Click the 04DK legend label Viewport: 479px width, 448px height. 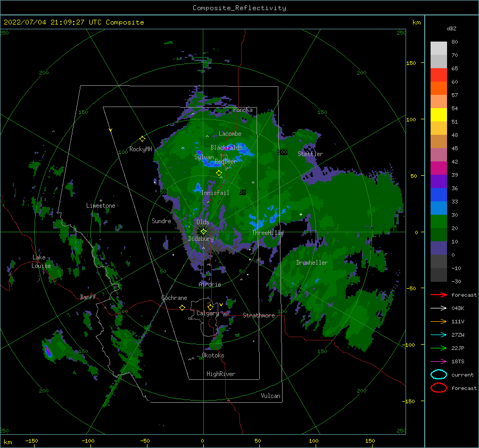click(x=458, y=308)
